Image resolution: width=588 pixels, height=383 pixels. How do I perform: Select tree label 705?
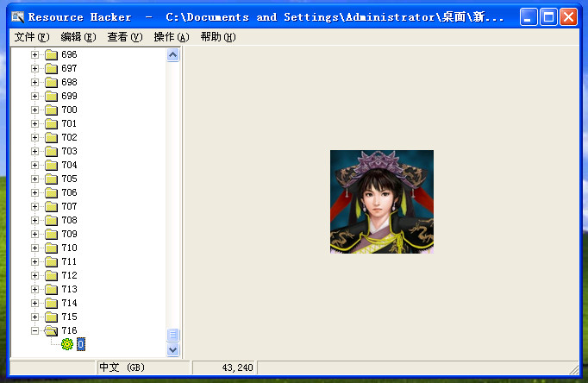point(69,179)
